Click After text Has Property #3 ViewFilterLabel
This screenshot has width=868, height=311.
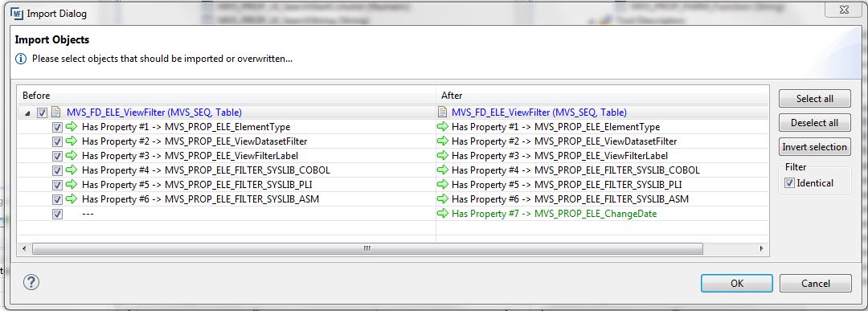pos(559,156)
